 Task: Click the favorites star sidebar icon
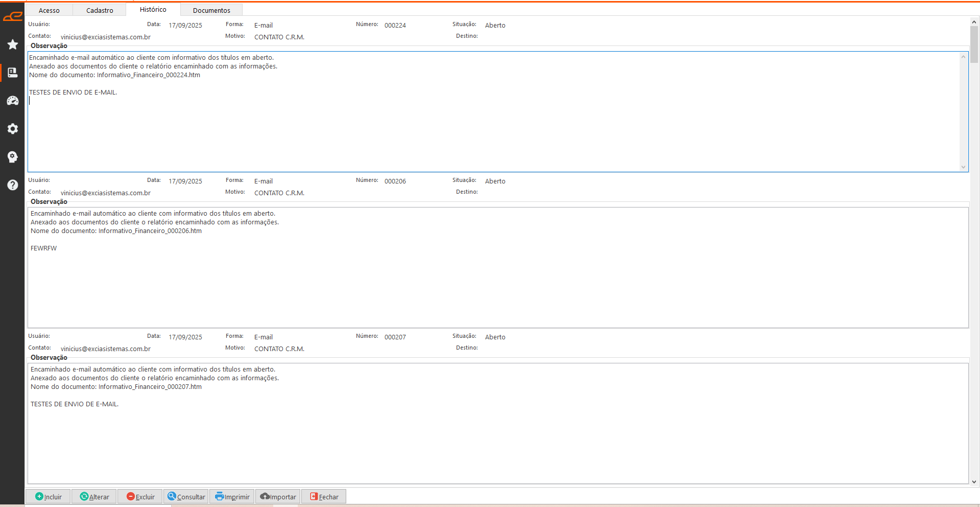pyautogui.click(x=13, y=44)
